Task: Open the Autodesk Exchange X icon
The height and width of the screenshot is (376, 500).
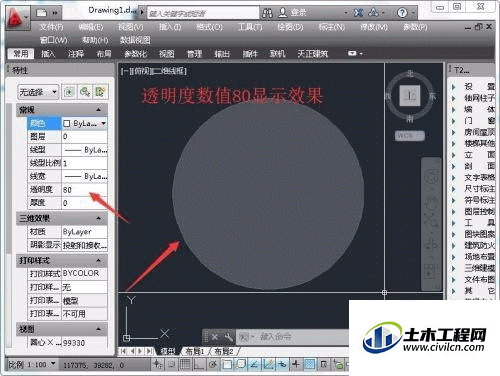Action: [358, 13]
